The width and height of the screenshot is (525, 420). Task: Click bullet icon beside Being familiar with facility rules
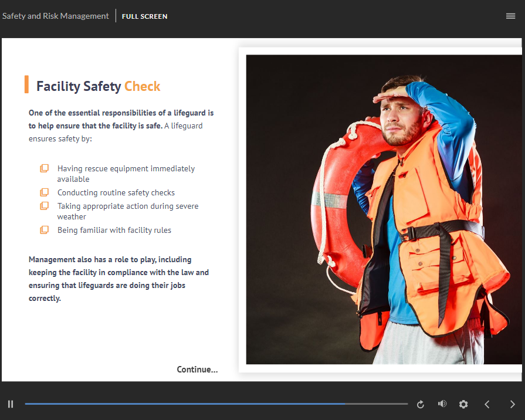coord(44,230)
